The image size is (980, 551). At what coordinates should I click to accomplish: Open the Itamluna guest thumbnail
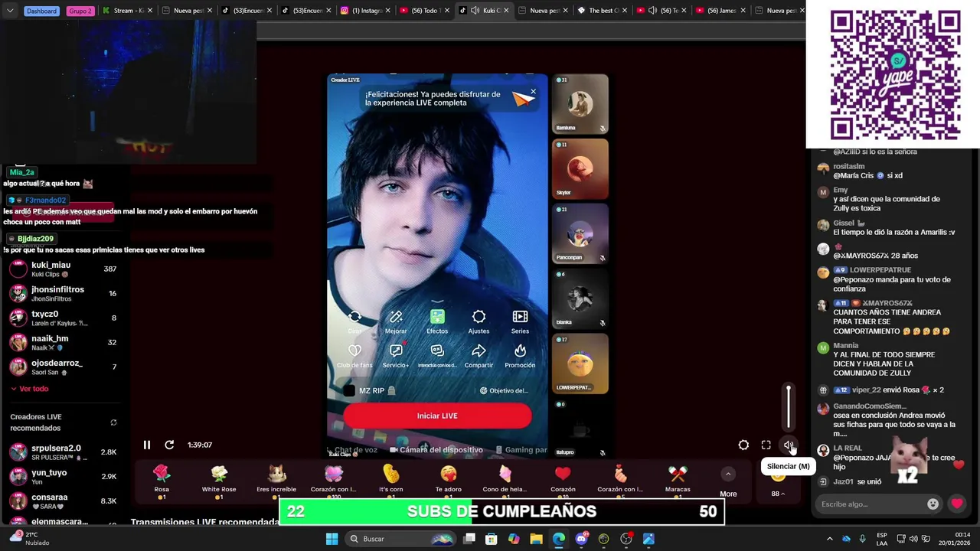click(x=580, y=103)
